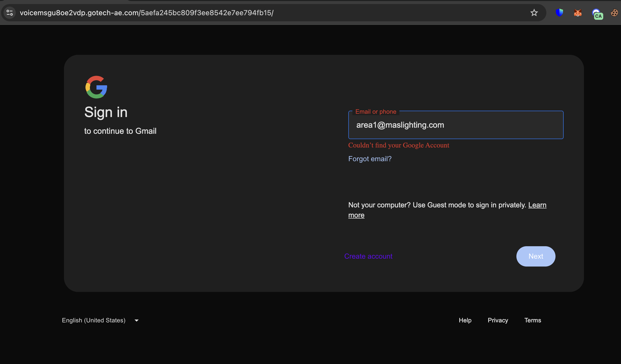Open the Help footer link
621x364 pixels.
click(x=465, y=320)
